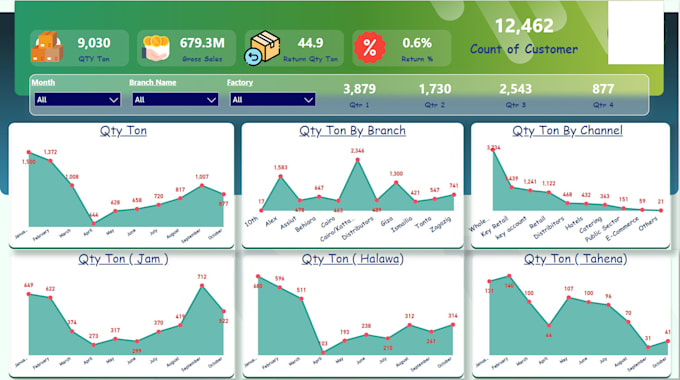Image resolution: width=680 pixels, height=380 pixels.
Task: Click the Qty Ton ( Jam ) chart title
Action: point(123,259)
